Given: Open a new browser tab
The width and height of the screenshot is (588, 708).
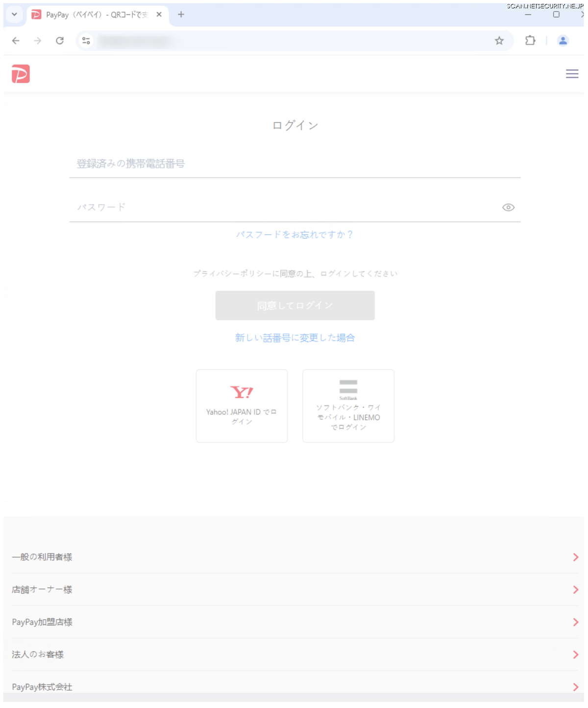Looking at the screenshot, I should 181,15.
